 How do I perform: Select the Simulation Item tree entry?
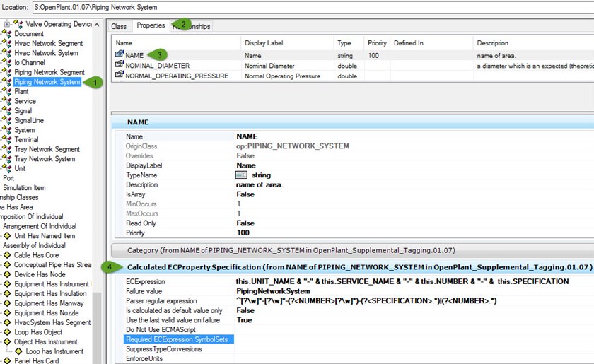tap(24, 187)
